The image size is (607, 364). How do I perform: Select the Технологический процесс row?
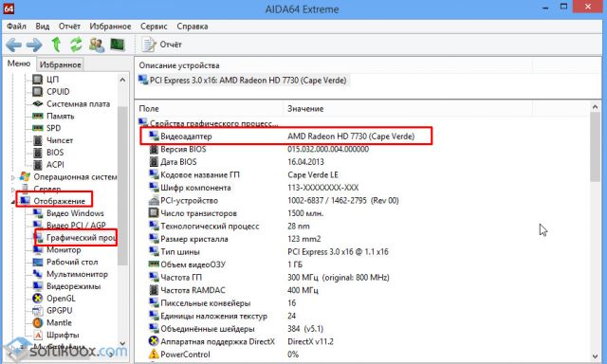[x=230, y=226]
